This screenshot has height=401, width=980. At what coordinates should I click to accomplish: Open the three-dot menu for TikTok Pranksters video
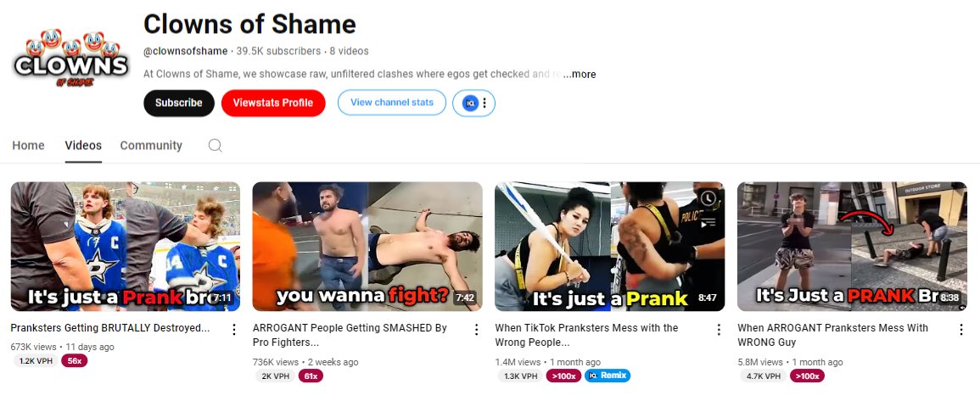(719, 329)
